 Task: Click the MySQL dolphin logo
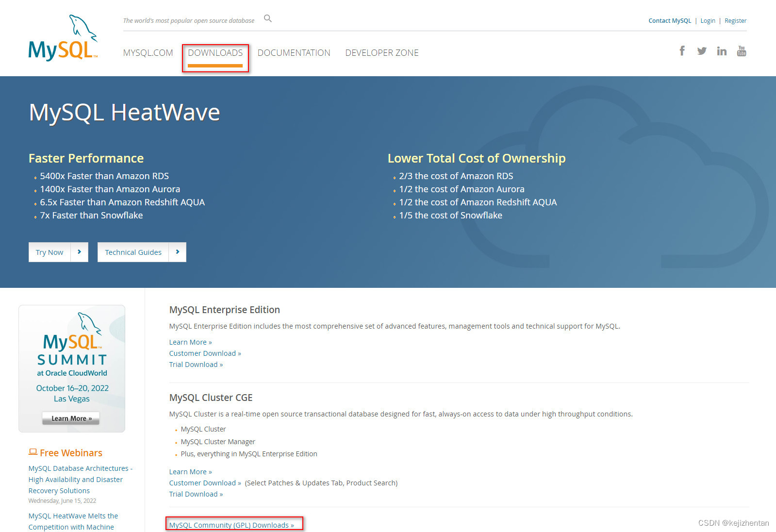click(63, 38)
